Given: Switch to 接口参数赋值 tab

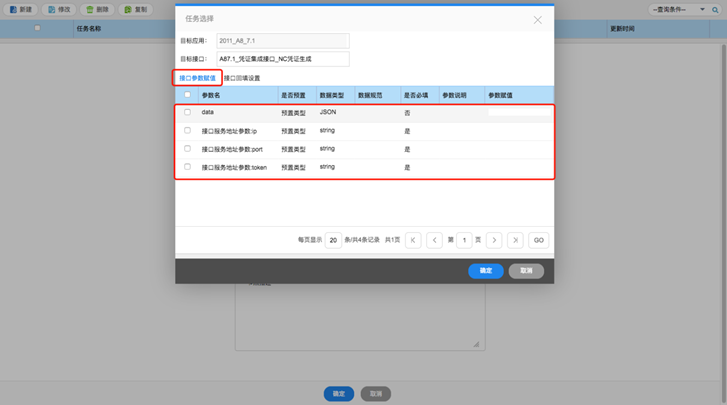Looking at the screenshot, I should tap(198, 78).
